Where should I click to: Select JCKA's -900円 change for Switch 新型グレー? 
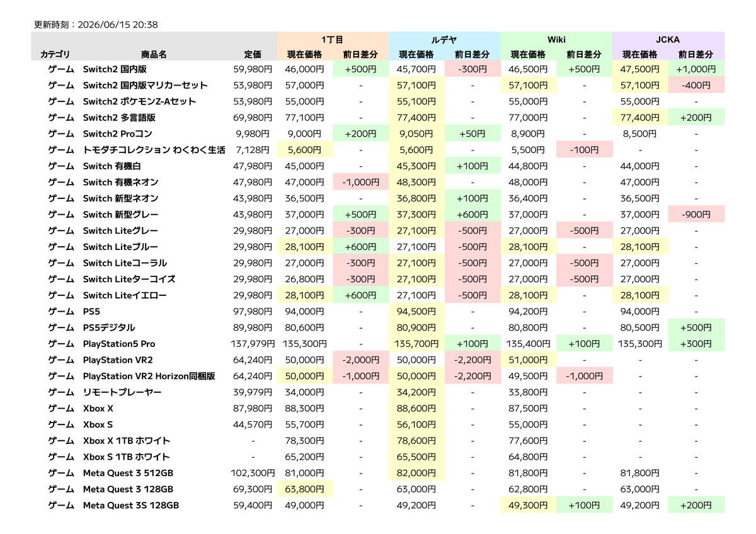coord(696,215)
